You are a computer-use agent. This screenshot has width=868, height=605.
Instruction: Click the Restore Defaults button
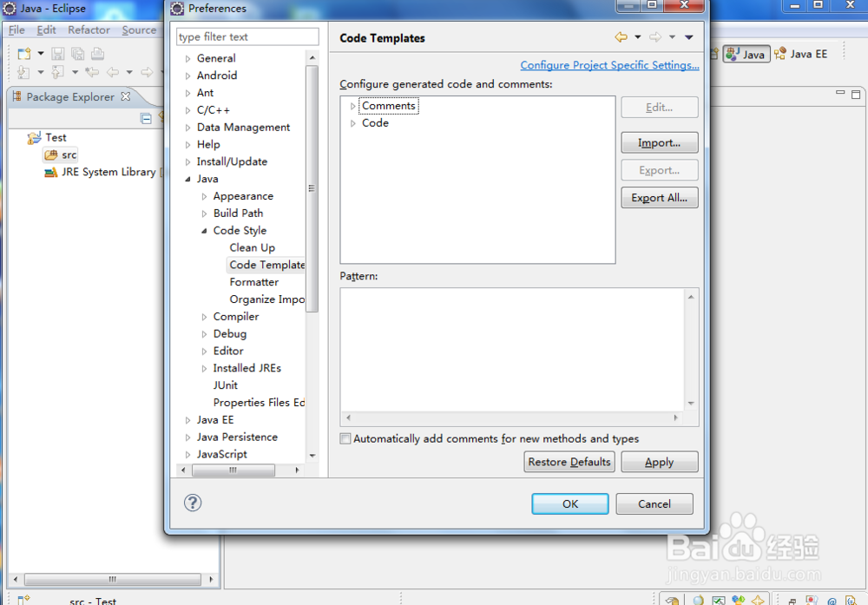coord(569,462)
